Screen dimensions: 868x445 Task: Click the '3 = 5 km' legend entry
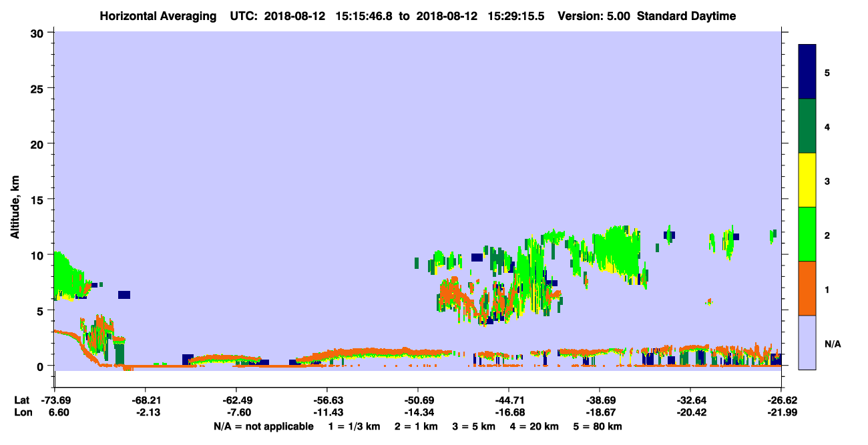(x=474, y=426)
